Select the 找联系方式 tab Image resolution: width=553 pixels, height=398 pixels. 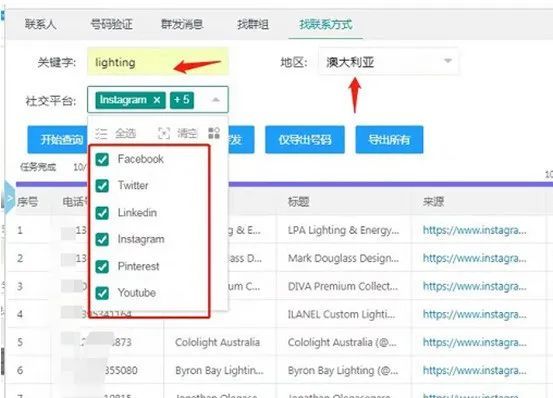[x=326, y=24]
